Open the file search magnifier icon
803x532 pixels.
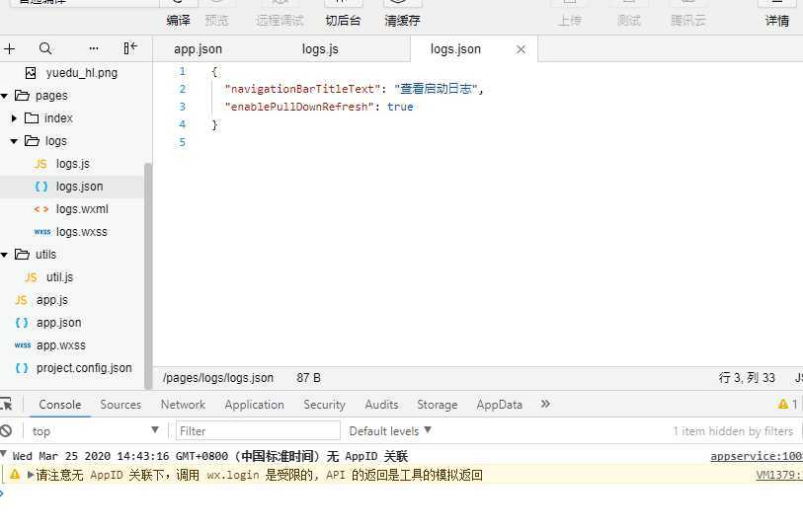click(45, 48)
